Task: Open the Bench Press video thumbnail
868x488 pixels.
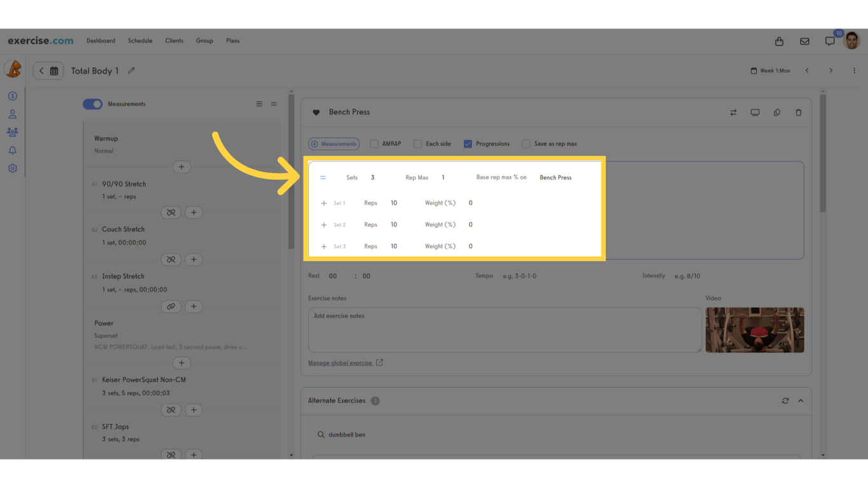Action: [x=754, y=330]
